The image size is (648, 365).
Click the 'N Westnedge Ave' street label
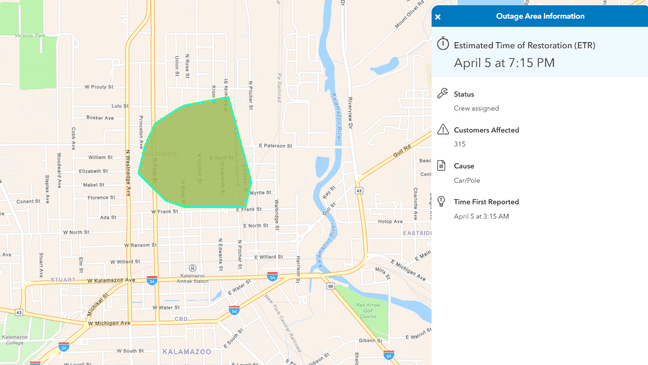[x=128, y=173]
